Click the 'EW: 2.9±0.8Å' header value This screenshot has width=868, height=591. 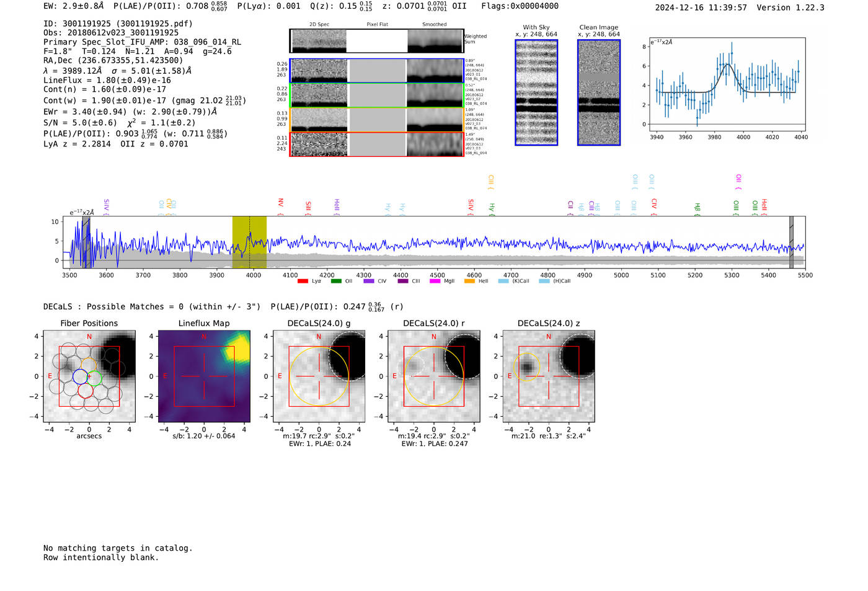74,6
